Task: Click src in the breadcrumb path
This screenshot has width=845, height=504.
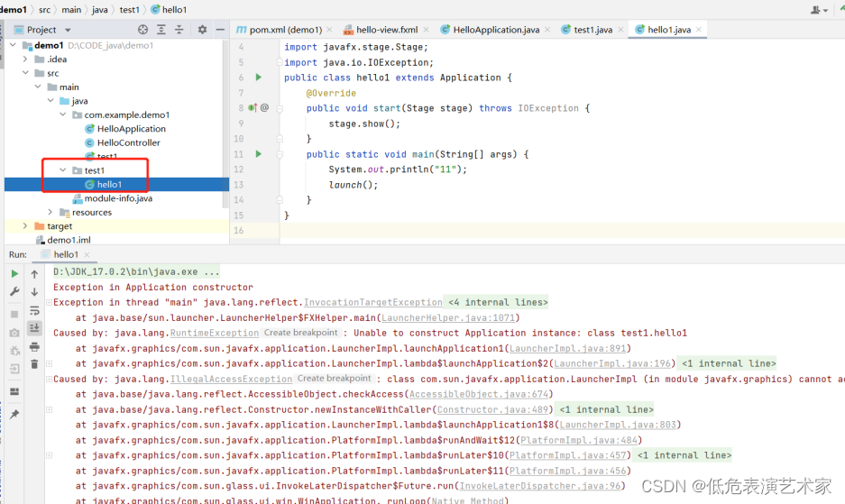Action: [45, 10]
